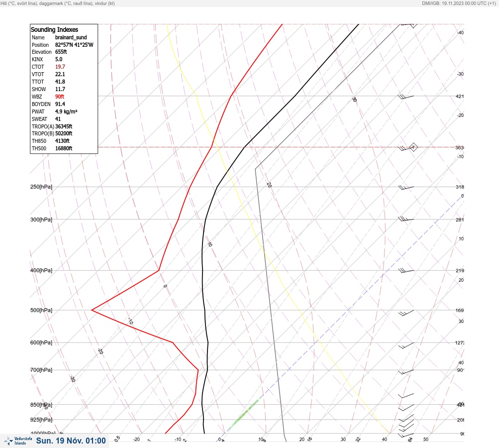This screenshot has height=448, width=499.
Task: Select the VTOT value 22.1
Action: click(60, 74)
